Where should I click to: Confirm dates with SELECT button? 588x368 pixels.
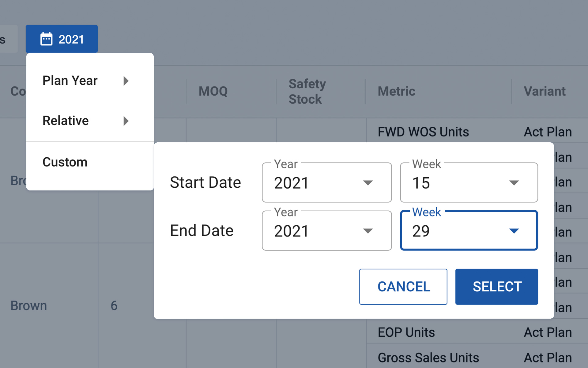point(496,287)
